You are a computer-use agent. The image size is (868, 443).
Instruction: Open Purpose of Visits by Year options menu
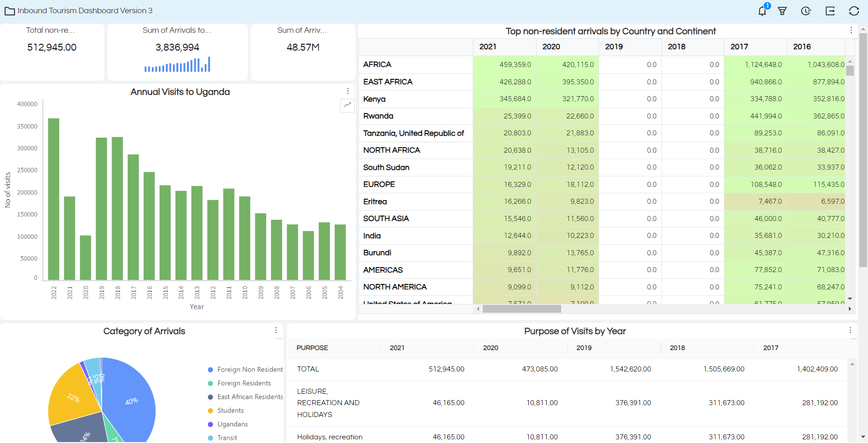(x=851, y=331)
